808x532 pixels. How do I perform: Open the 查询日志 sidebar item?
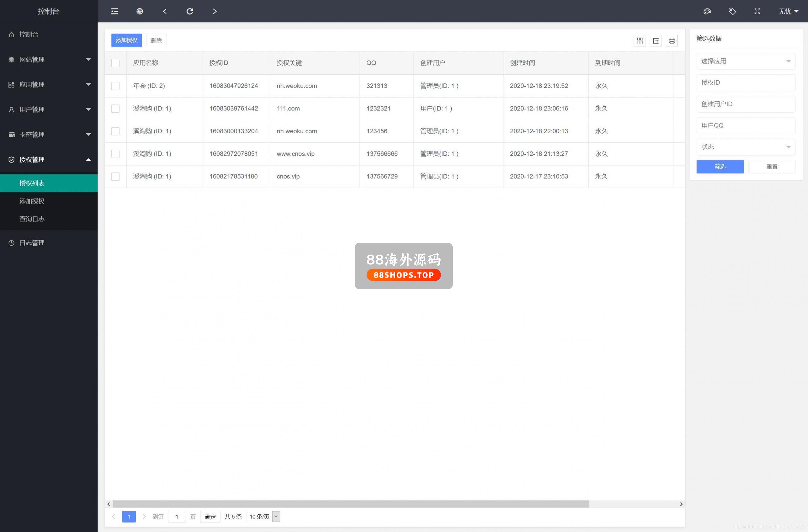pyautogui.click(x=32, y=218)
